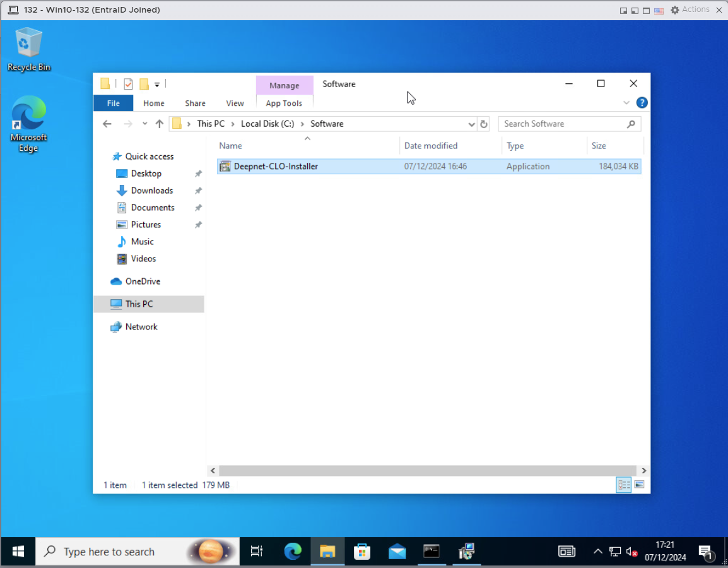The image size is (728, 568).
Task: Expand the ribbon with the chevron
Action: tap(626, 103)
